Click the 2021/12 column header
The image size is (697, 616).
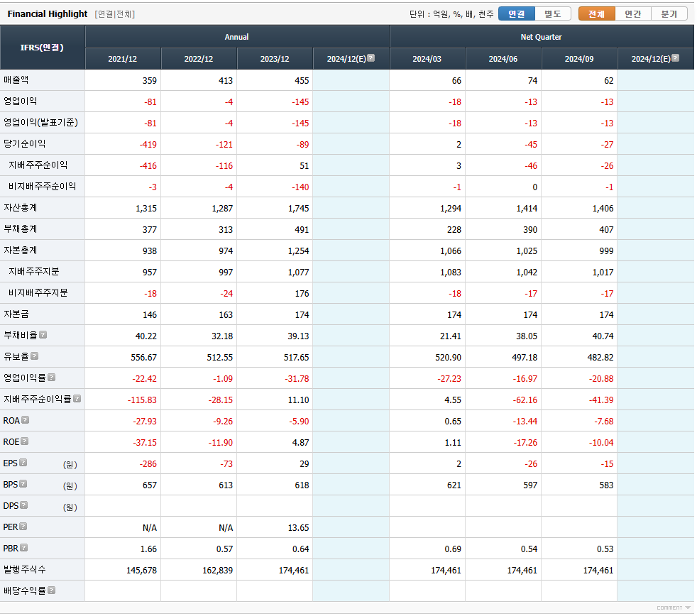click(123, 59)
